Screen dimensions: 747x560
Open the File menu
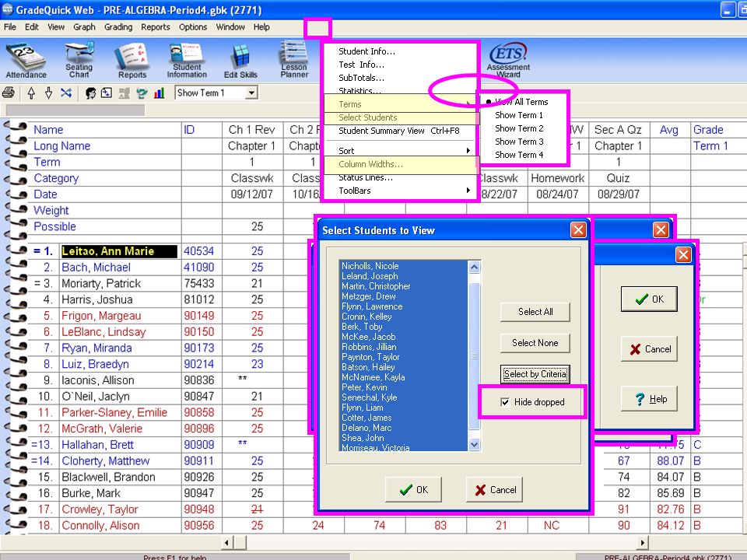10,27
